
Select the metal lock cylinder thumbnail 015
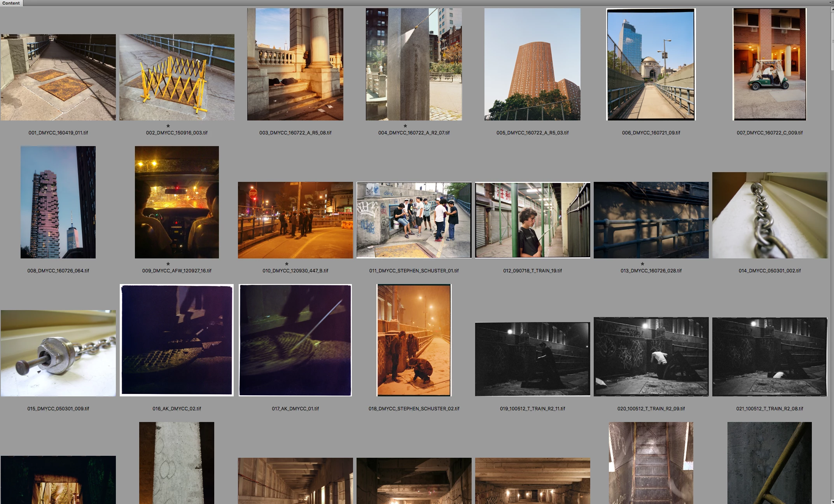58,353
